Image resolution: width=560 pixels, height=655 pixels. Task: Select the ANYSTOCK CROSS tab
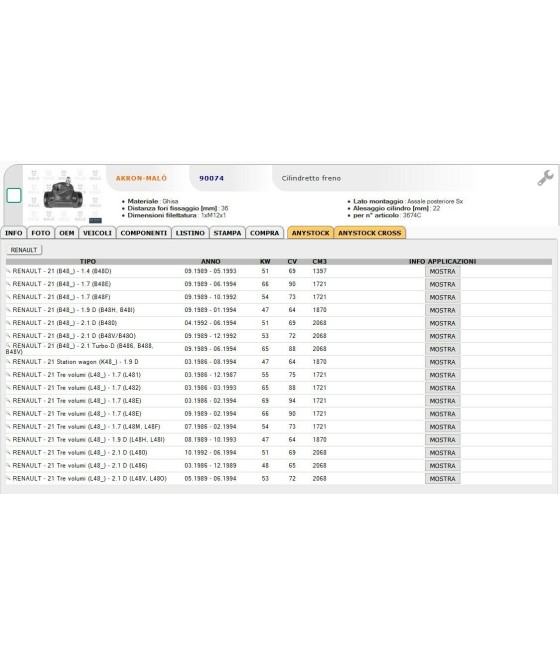(x=370, y=233)
